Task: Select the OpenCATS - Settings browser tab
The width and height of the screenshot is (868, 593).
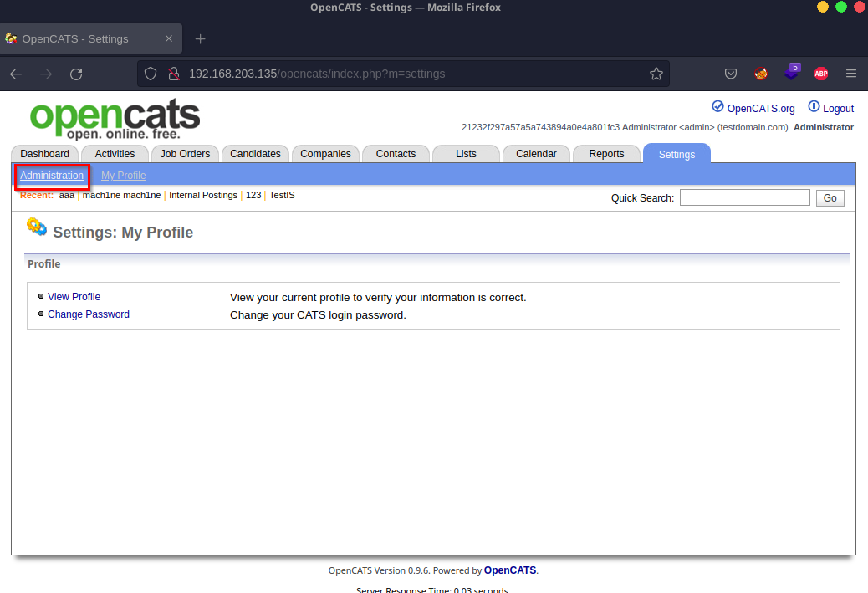Action: 91,38
